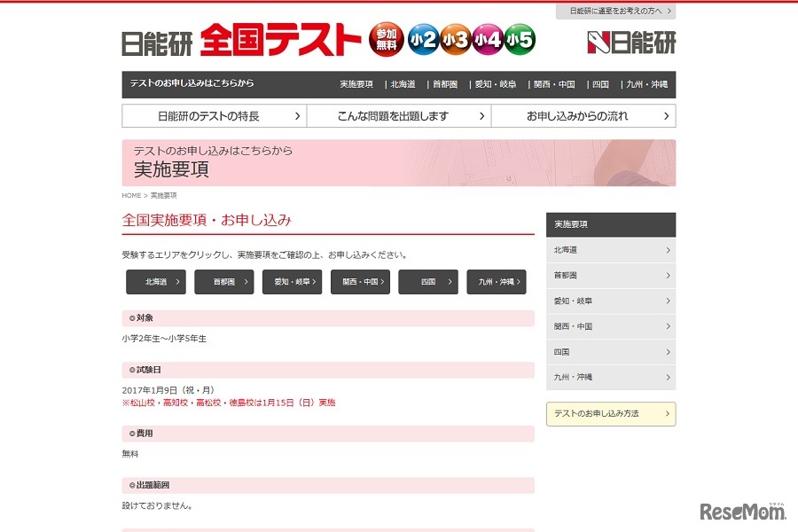This screenshot has width=798, height=532.
Task: Click the 九州・沖縄 area button
Action: pos(497,282)
